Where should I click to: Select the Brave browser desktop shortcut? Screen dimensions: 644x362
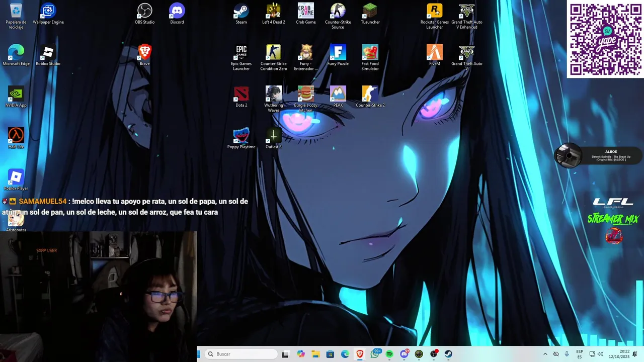click(x=145, y=55)
